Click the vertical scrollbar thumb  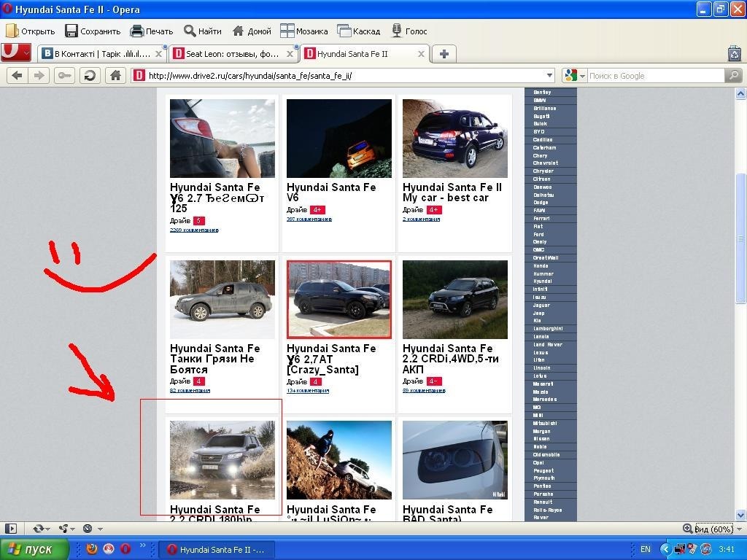pos(740,238)
